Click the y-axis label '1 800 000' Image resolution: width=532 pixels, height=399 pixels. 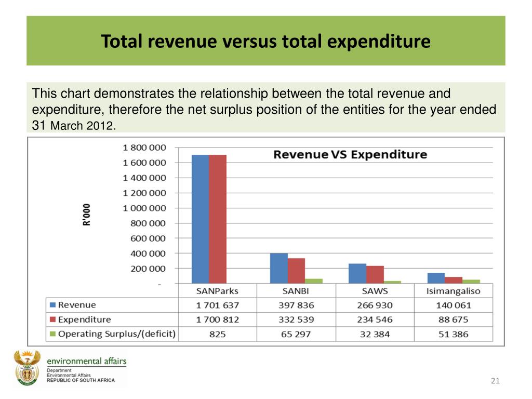pyautogui.click(x=144, y=148)
